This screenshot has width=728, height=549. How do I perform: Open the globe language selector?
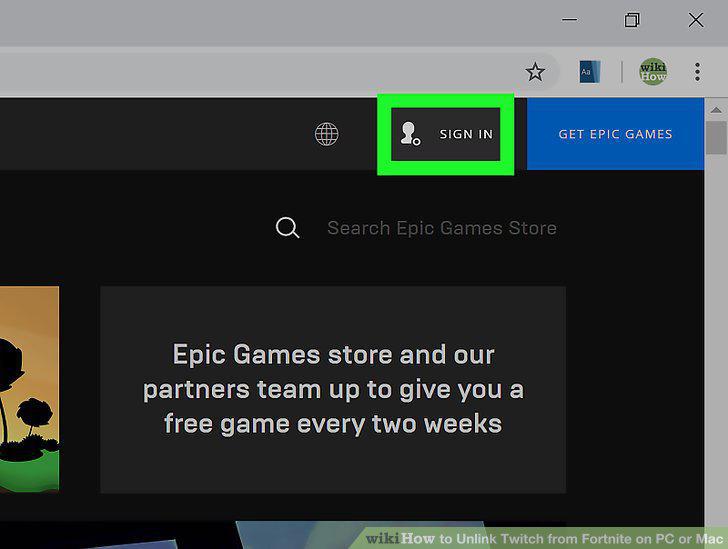(326, 134)
